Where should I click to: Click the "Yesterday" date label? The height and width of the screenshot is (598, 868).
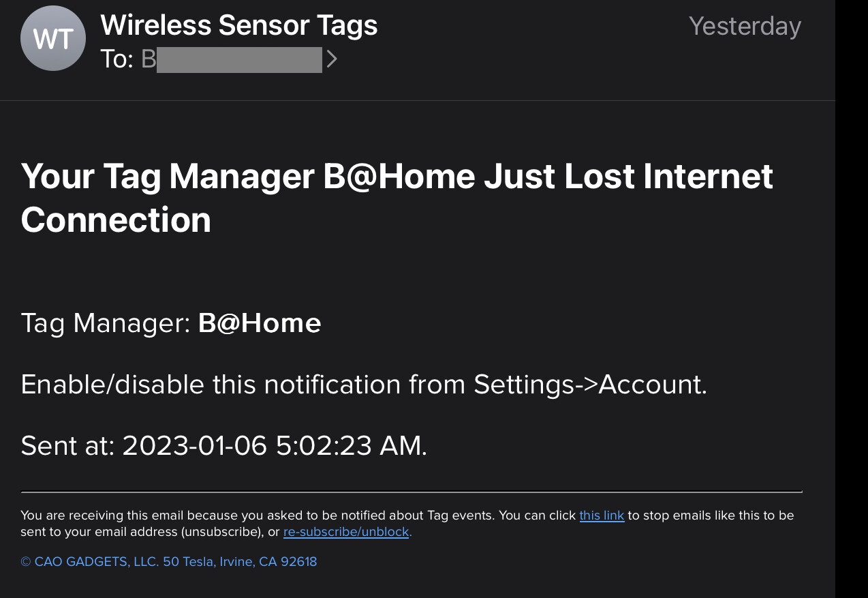[744, 27]
